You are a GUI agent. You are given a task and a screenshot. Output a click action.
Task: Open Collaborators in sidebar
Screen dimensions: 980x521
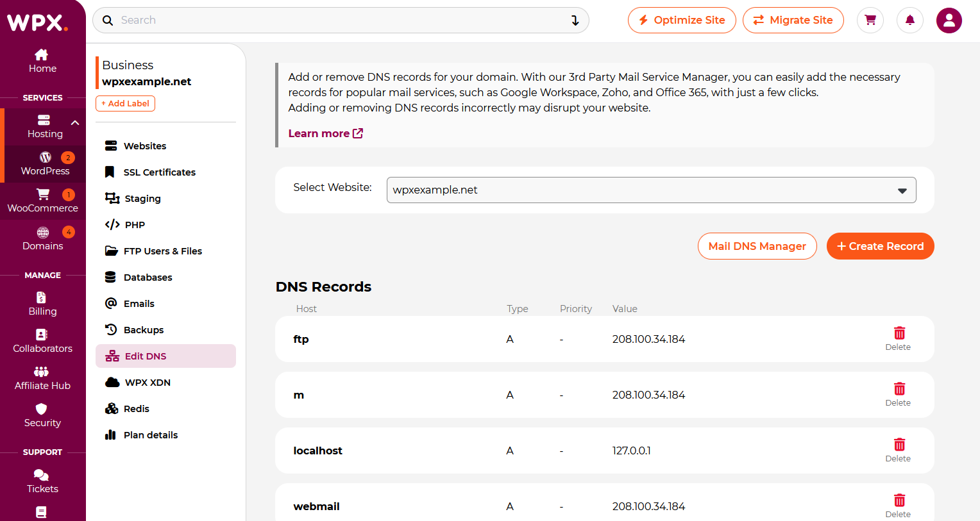point(42,341)
